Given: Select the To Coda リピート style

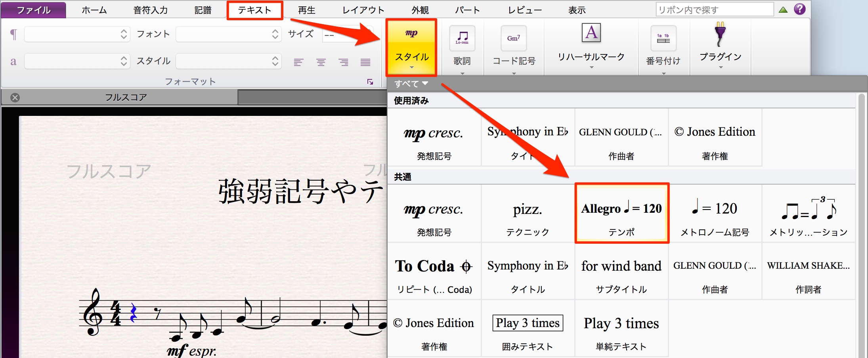Looking at the screenshot, I should tap(434, 271).
